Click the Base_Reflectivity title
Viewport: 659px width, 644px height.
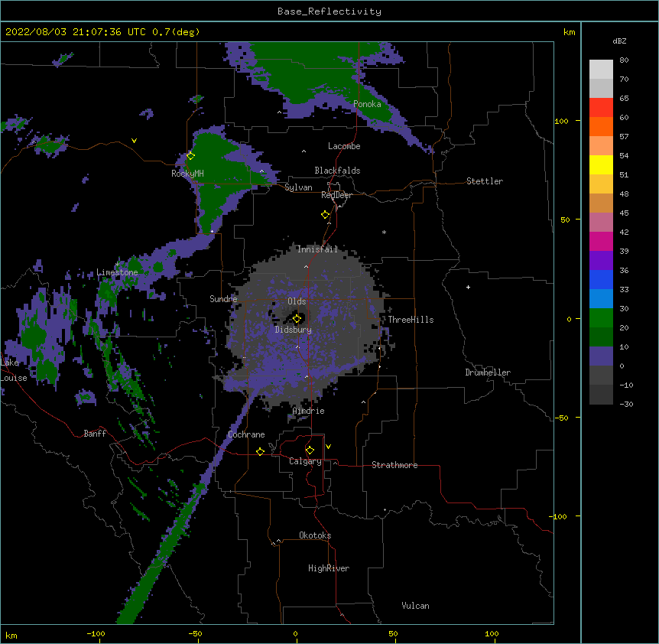click(x=329, y=11)
